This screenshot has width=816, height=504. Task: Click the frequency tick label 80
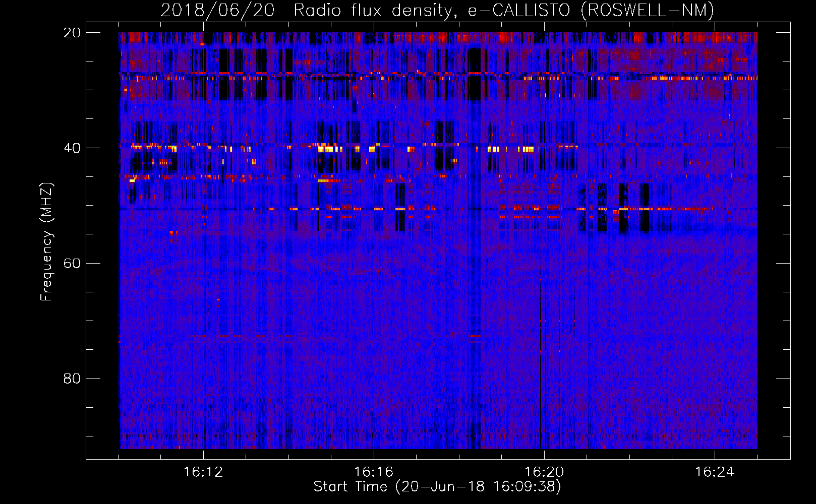[x=72, y=379]
